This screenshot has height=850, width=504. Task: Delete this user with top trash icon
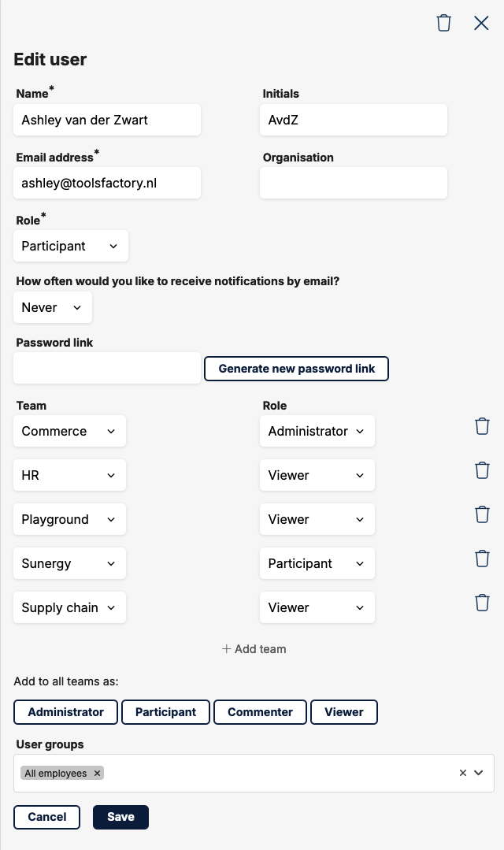[x=444, y=23]
